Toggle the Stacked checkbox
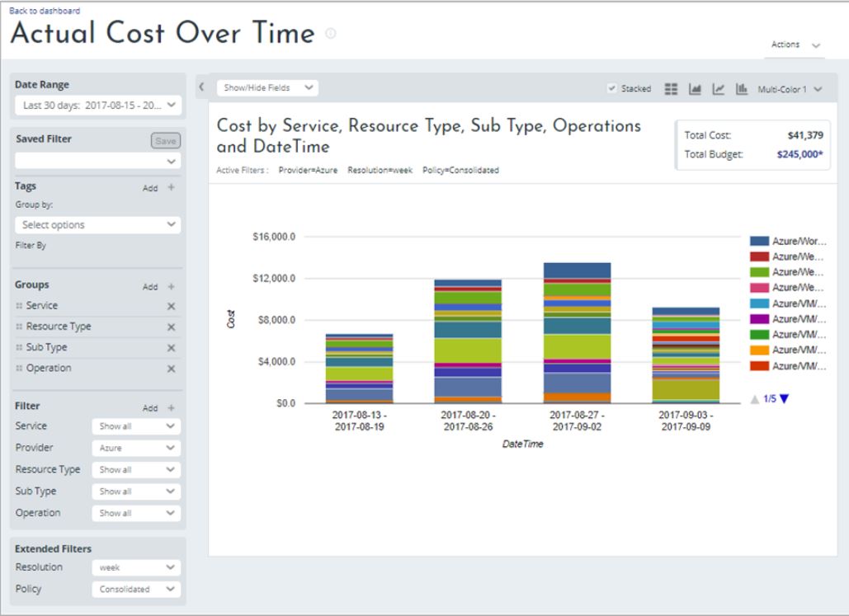This screenshot has height=616, width=849. coord(611,88)
